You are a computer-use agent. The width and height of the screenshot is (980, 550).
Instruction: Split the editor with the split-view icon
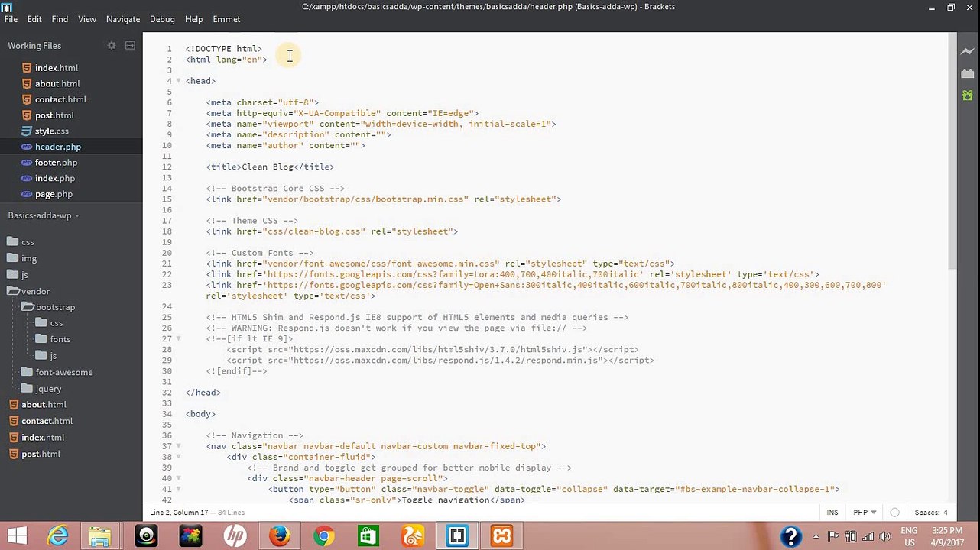130,46
